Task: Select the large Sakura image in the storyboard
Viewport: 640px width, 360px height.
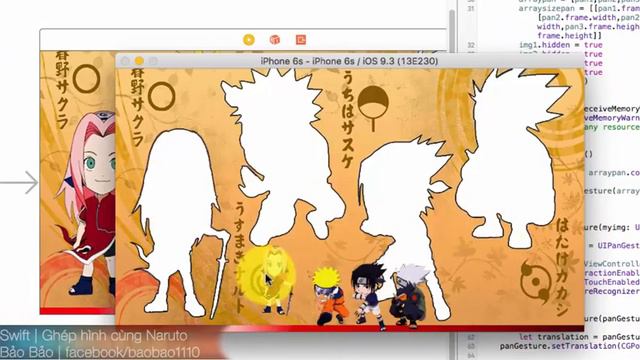Action: (84, 204)
